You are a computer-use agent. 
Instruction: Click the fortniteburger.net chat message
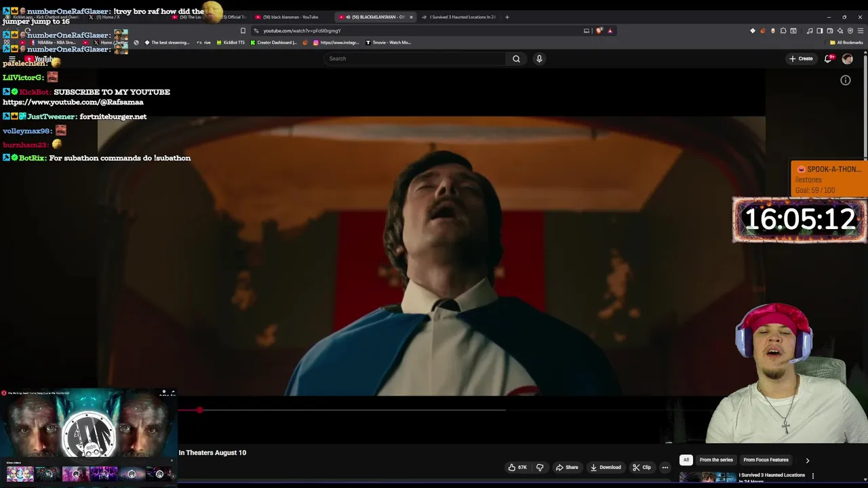coord(113,117)
